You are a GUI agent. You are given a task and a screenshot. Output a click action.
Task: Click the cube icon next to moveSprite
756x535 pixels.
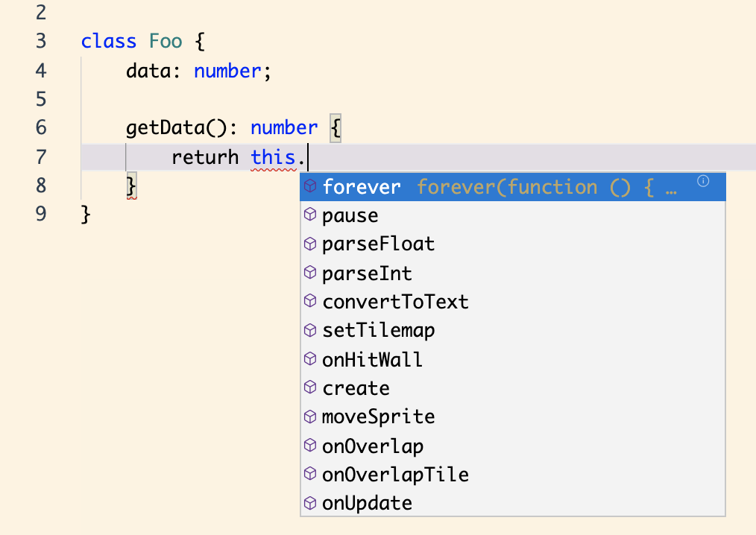coord(309,417)
